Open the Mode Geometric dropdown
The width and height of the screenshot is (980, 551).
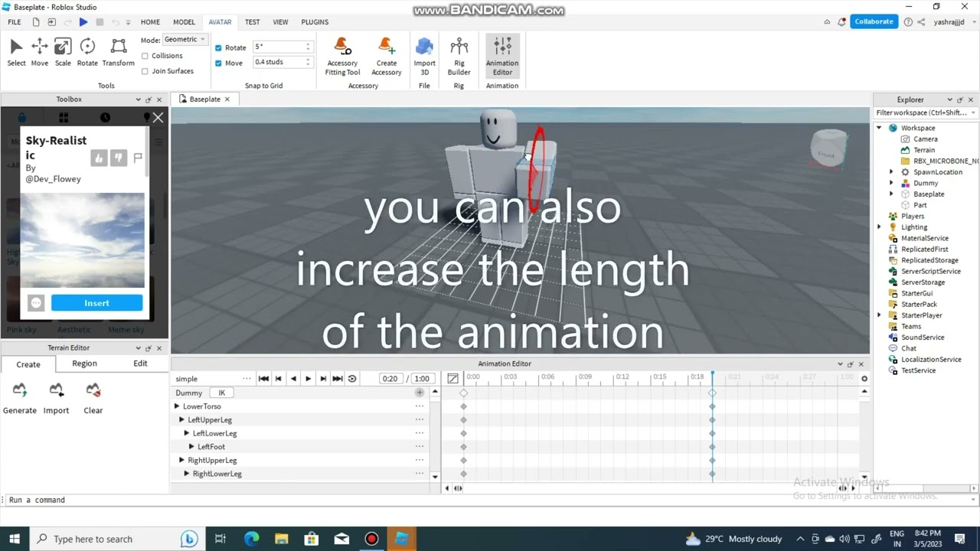[185, 40]
